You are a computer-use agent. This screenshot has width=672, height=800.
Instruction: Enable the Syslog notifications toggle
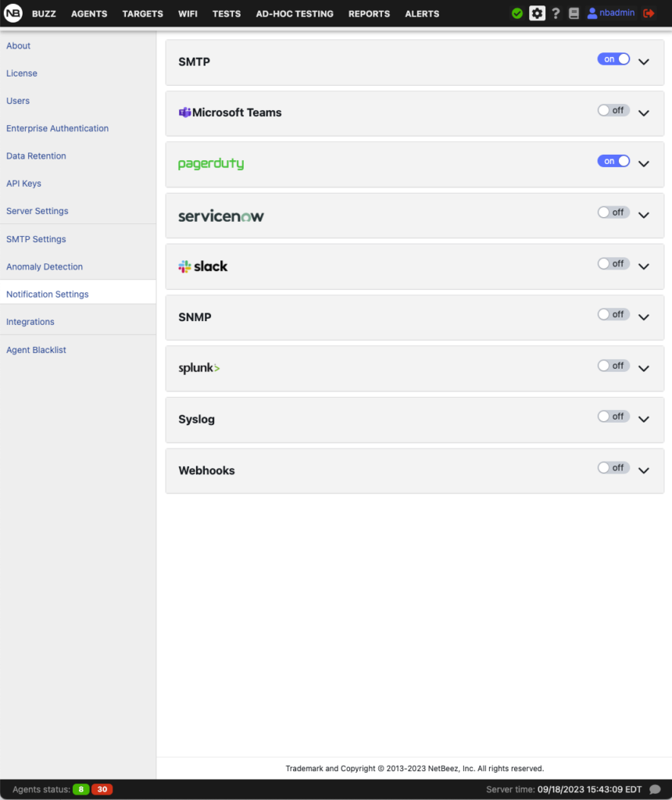[613, 416]
